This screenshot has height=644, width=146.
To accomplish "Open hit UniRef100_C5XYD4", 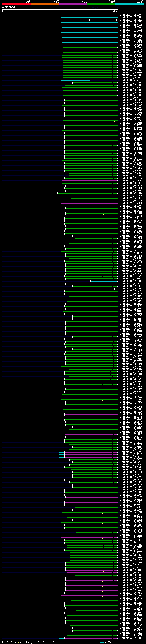I will [131, 45].
